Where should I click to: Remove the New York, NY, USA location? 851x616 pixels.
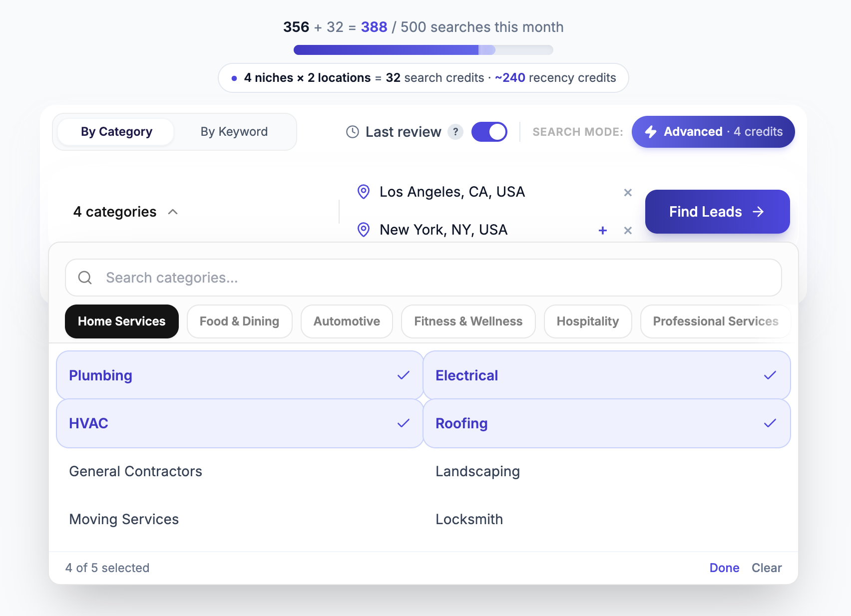click(628, 230)
